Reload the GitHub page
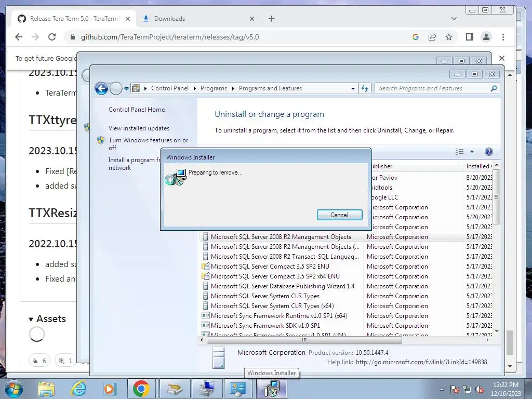Image resolution: width=532 pixels, height=399 pixels. pos(52,37)
